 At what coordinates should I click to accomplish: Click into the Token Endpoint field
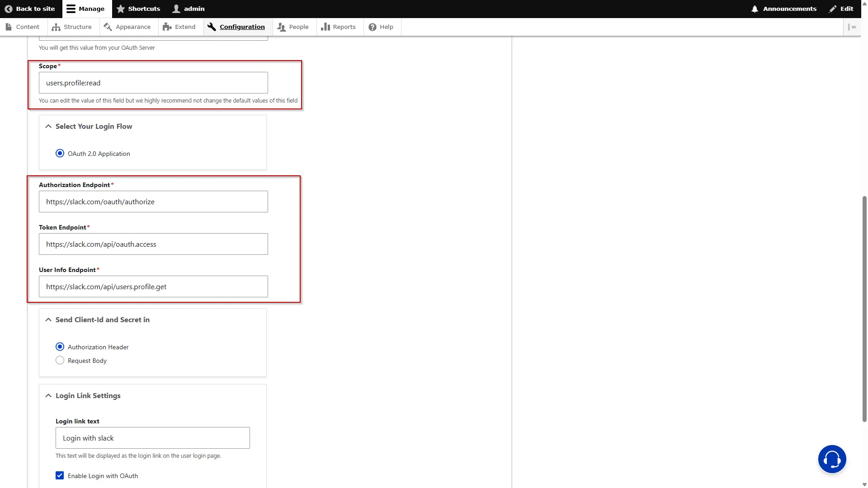[x=153, y=244]
